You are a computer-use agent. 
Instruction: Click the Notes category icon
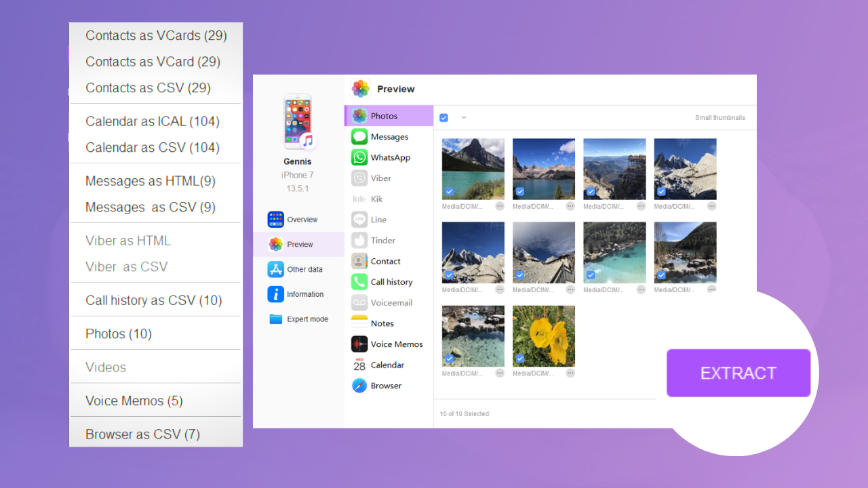(x=359, y=323)
